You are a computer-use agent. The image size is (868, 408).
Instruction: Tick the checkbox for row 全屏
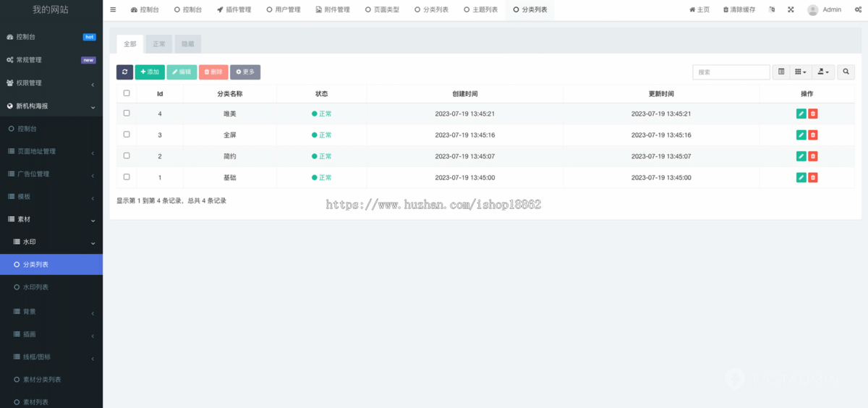pos(127,134)
